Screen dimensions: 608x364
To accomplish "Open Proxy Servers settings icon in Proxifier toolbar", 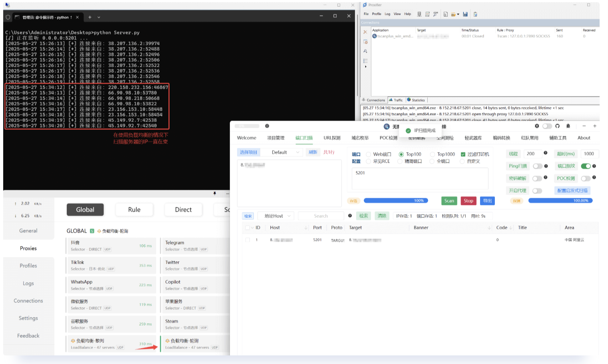I will coord(419,14).
